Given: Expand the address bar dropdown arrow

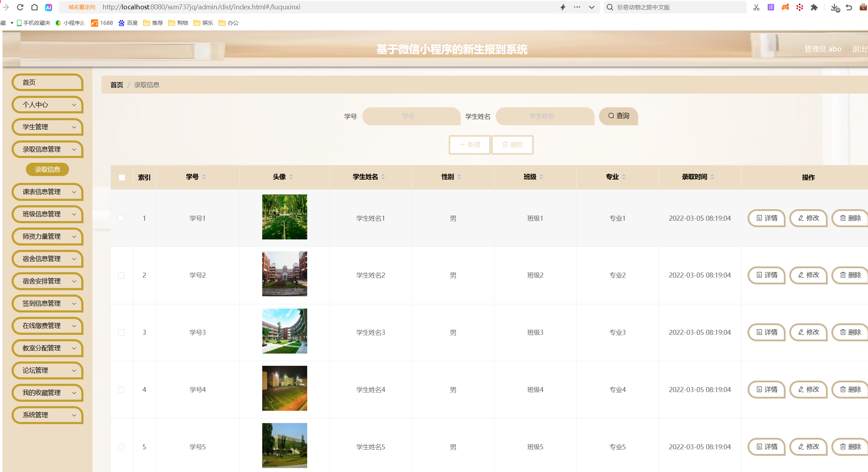Looking at the screenshot, I should [x=591, y=7].
